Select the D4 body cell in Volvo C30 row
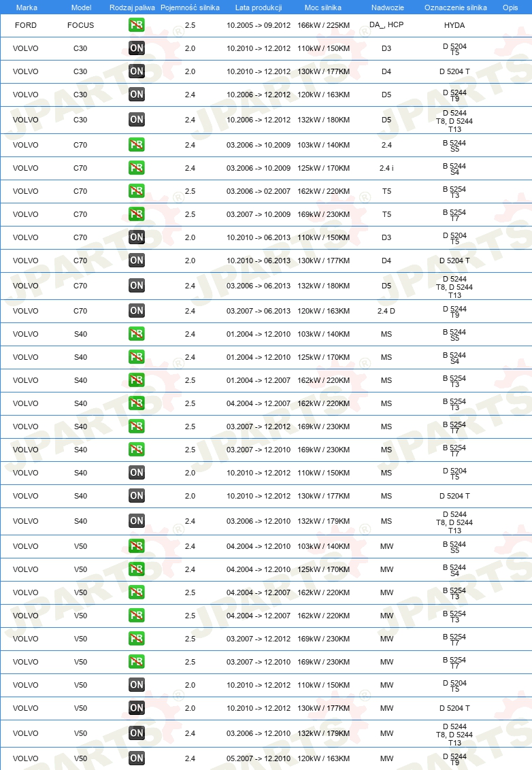This screenshot has height=770, width=532. click(x=386, y=71)
